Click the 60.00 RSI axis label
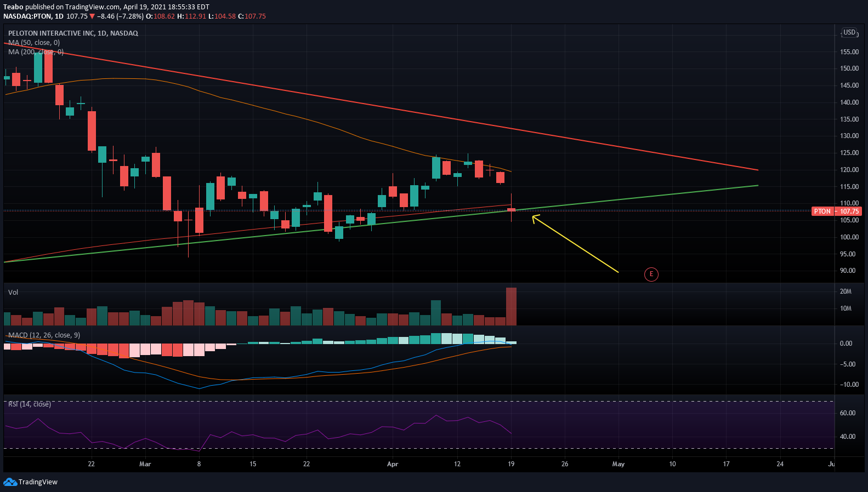The height and width of the screenshot is (492, 868). (x=848, y=413)
